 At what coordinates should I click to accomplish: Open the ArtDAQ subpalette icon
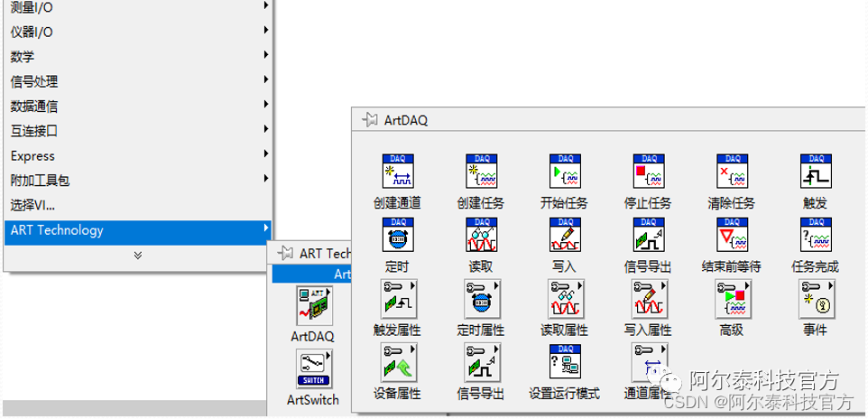(x=314, y=305)
